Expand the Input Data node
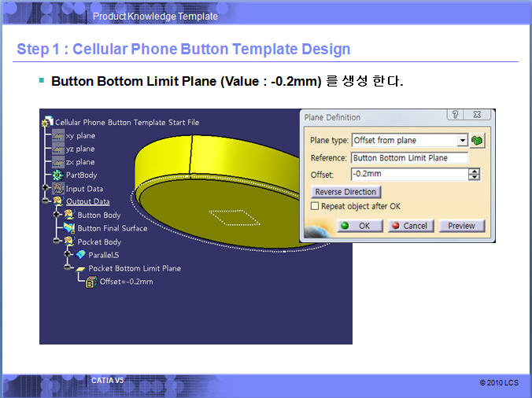The image size is (532, 398). tap(46, 189)
